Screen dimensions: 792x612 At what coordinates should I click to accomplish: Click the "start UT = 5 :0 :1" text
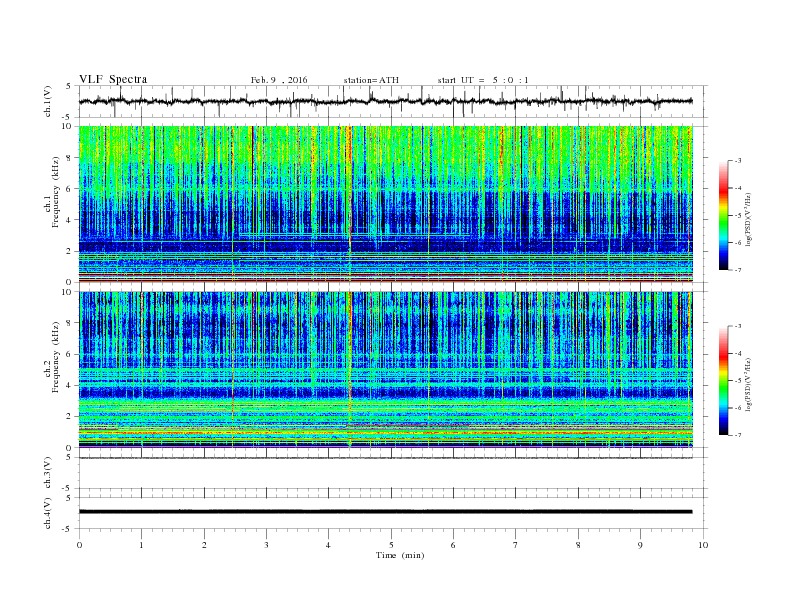[x=483, y=80]
